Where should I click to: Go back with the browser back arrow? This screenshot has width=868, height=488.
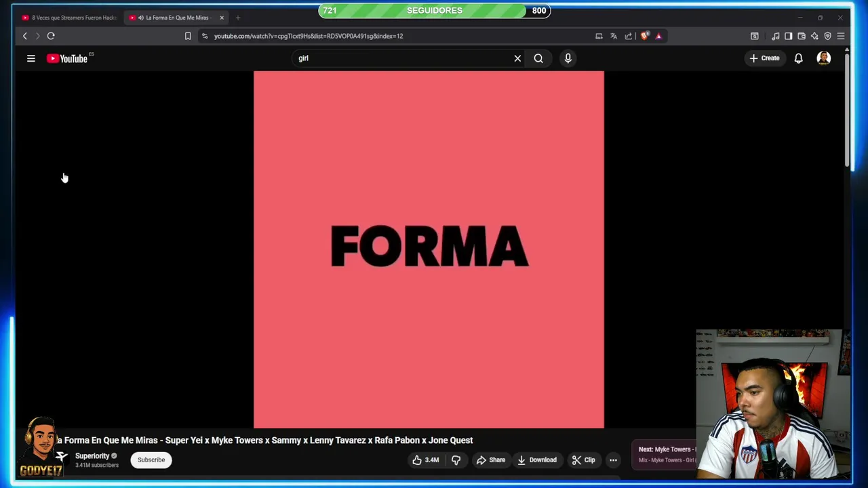pyautogui.click(x=25, y=36)
